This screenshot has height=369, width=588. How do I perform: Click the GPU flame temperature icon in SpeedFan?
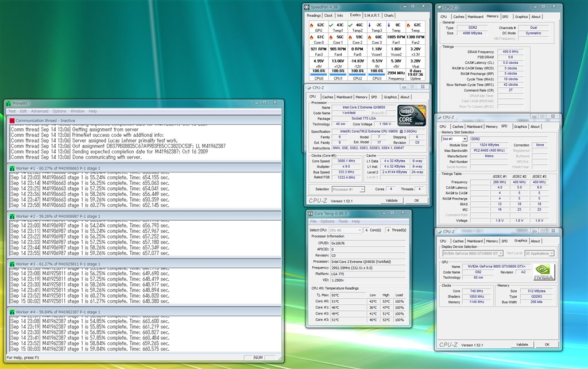pos(311,25)
